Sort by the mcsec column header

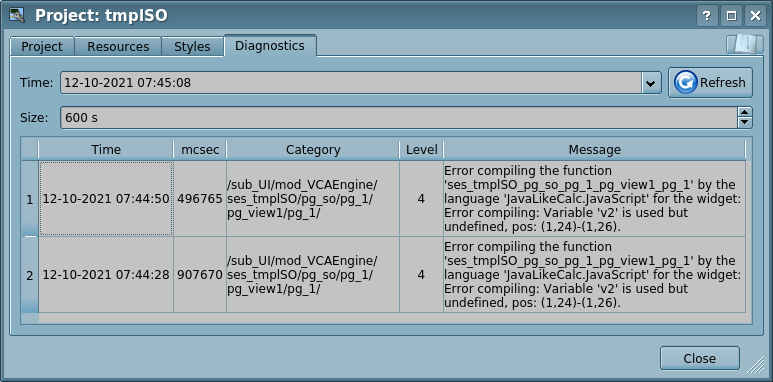coord(200,150)
